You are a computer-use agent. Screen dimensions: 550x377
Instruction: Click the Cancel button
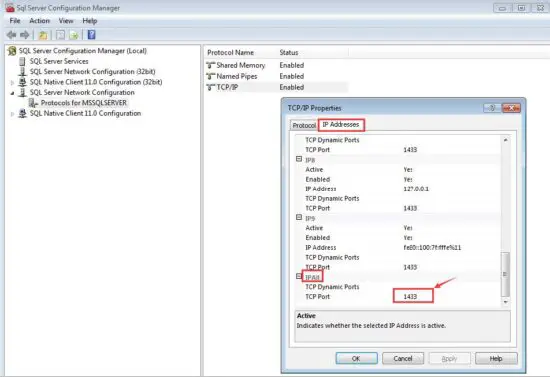(403, 358)
